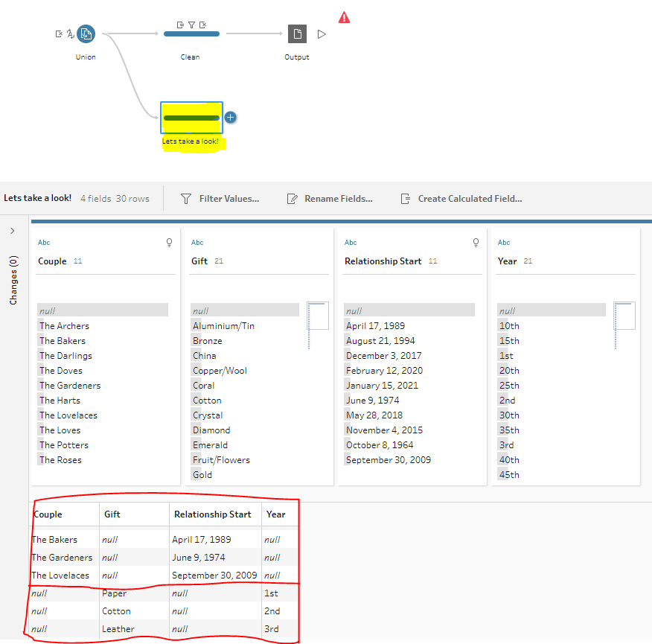Image resolution: width=652 pixels, height=644 pixels.
Task: Change the Abc data type of Gift field
Action: coord(197,243)
